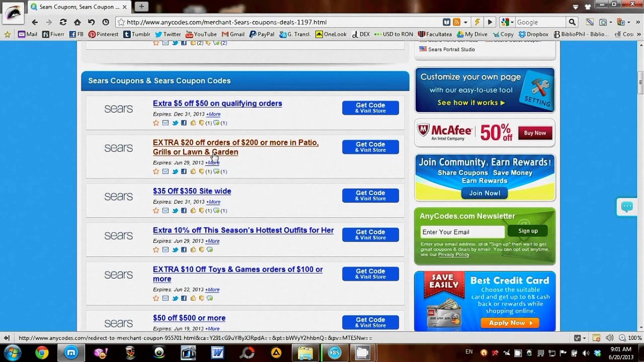Open the Sears Coupons browser tab
This screenshot has width=644, height=362.
pyautogui.click(x=78, y=7)
